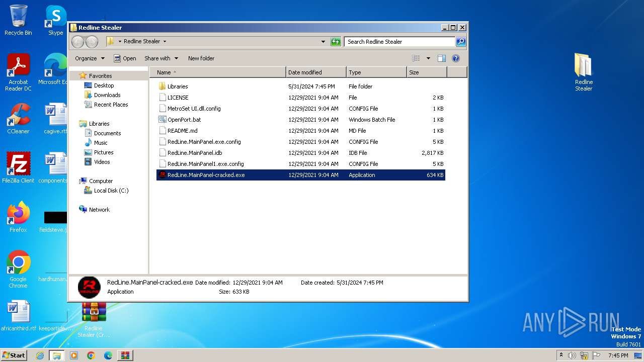The height and width of the screenshot is (362, 644).
Task: Open the view options dropdown arrow
Action: [x=428, y=58]
